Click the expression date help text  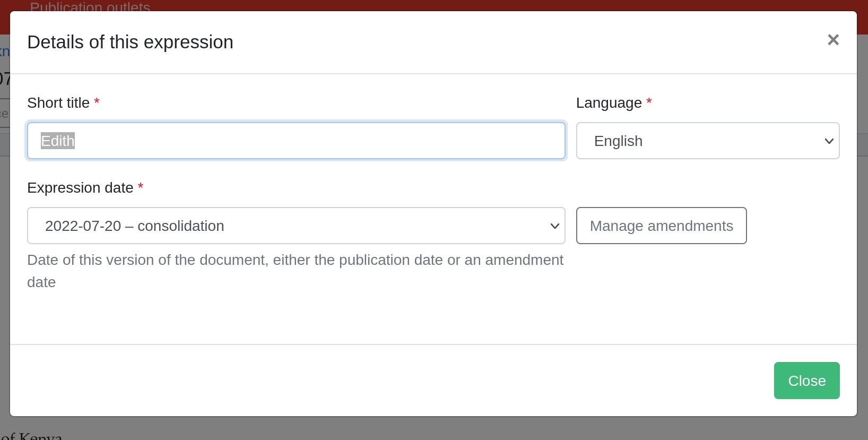point(294,260)
